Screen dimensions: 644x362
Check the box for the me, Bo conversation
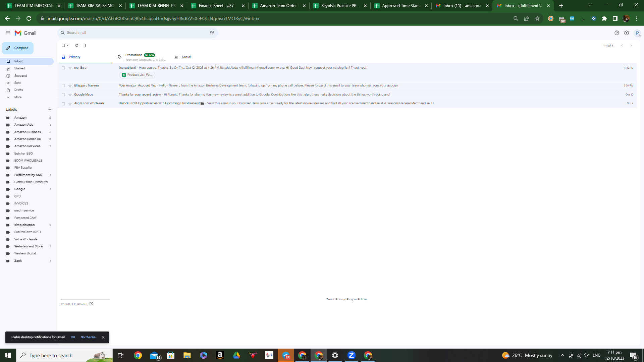[x=63, y=68]
